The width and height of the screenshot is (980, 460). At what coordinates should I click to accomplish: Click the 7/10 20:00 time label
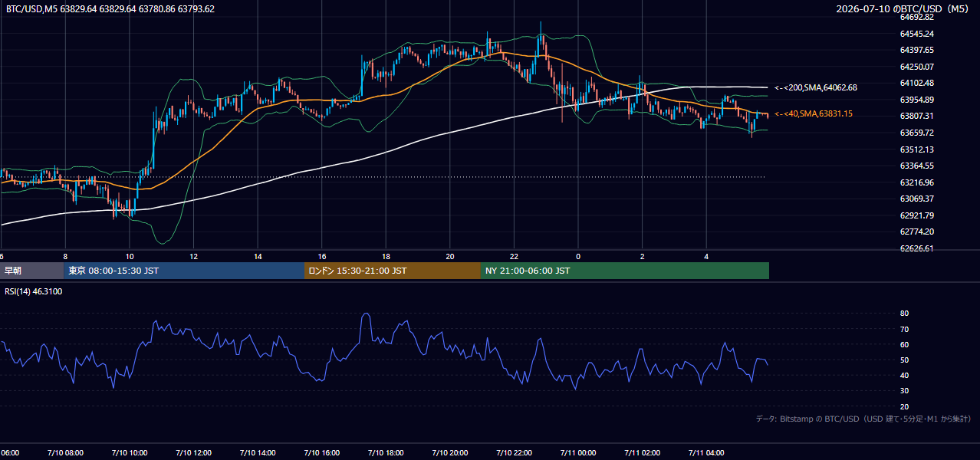449,452
